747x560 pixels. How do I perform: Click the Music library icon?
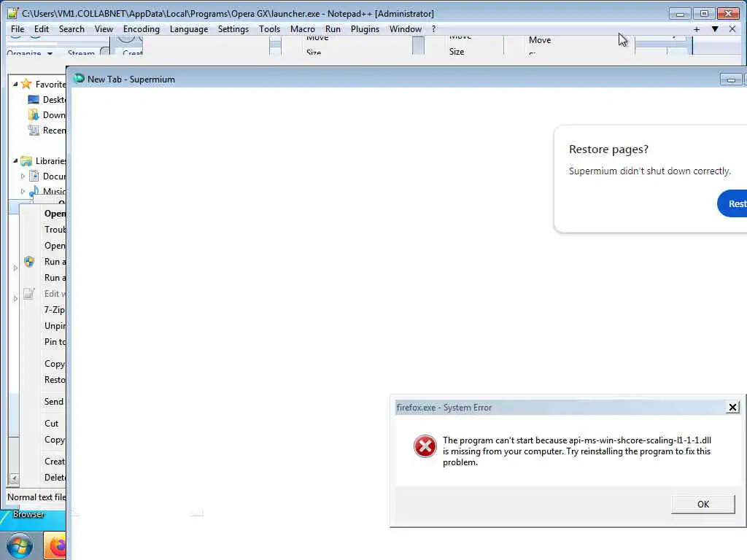tap(34, 192)
